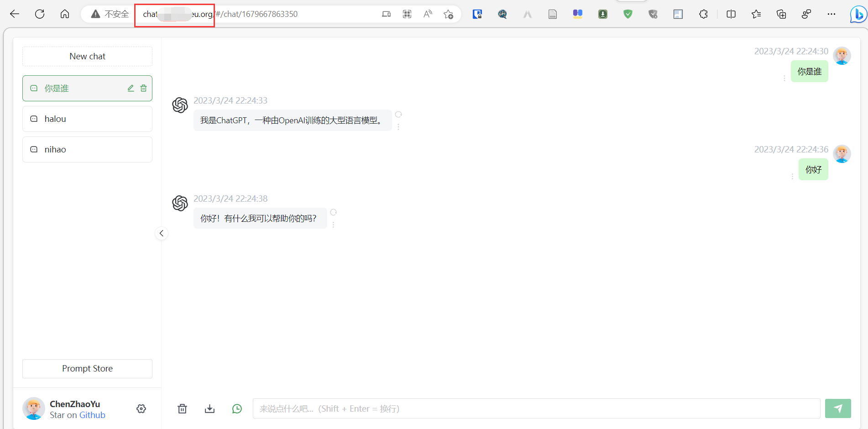Open the extensions puzzle icon

703,14
